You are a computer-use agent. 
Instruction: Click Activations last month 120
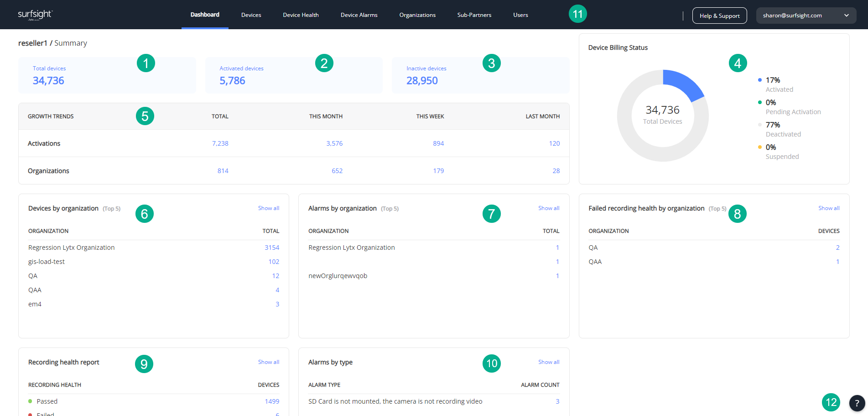coord(554,143)
